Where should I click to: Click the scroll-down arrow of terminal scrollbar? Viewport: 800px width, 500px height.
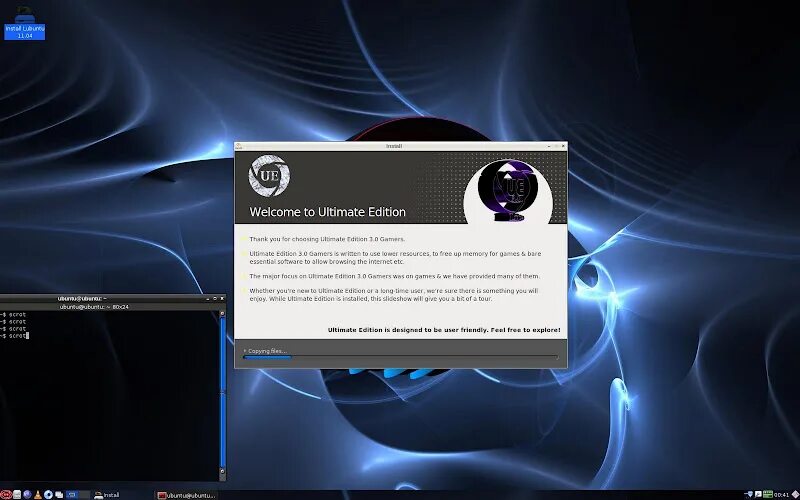point(222,473)
